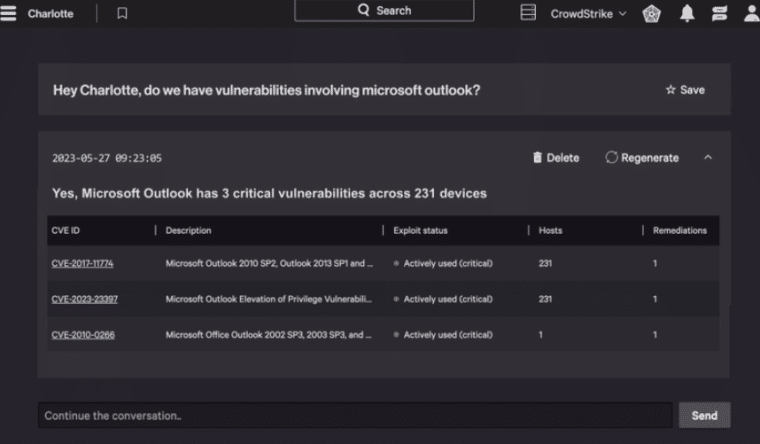The width and height of the screenshot is (760, 444).
Task: Click the Remediations column header
Action: [680, 230]
